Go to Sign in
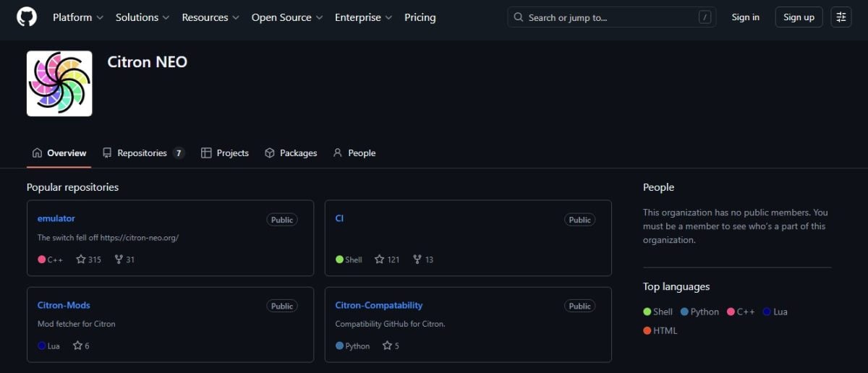 [746, 17]
